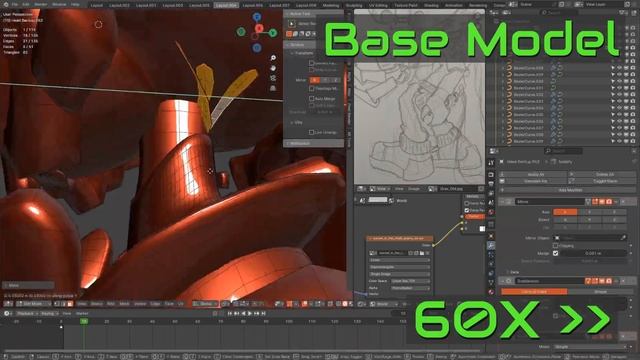The height and width of the screenshot is (360, 640).
Task: Click the Merge distance value field
Action: (593, 253)
